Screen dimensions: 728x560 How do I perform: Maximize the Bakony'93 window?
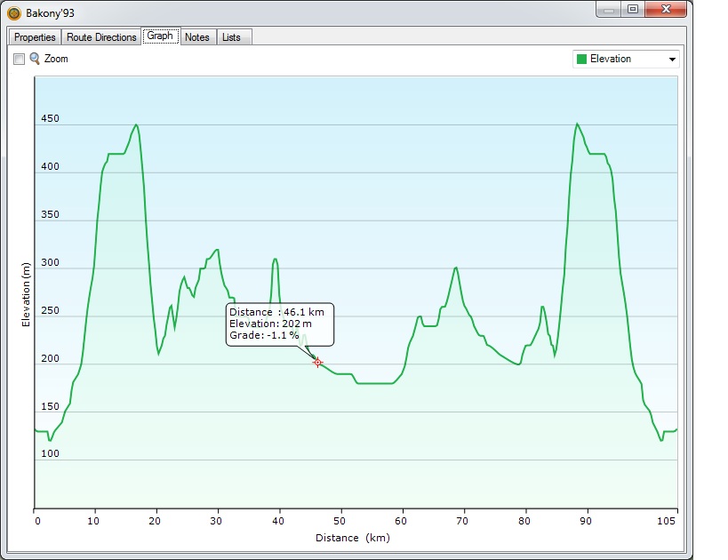pos(632,9)
